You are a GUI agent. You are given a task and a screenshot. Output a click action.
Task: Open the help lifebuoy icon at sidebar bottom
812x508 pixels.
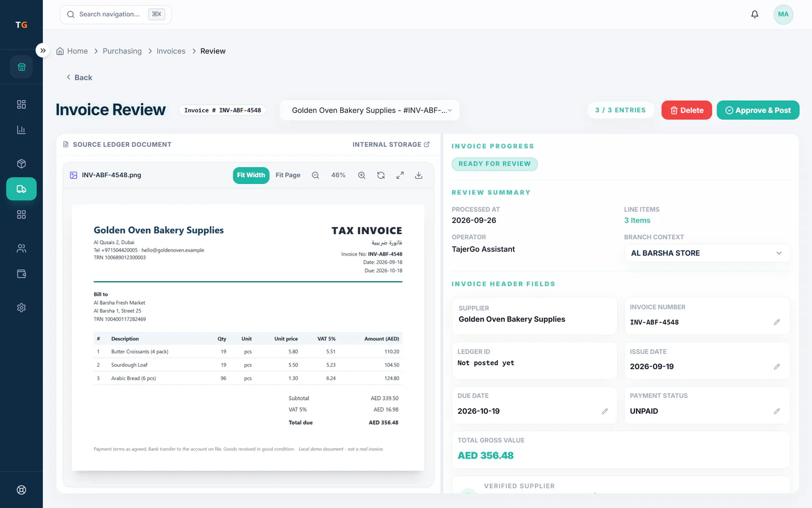[x=21, y=490]
